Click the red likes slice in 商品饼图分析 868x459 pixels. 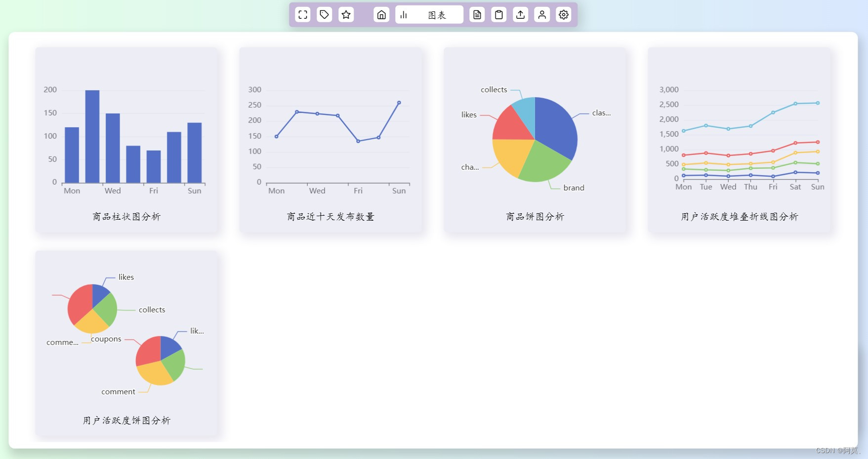[512, 123]
